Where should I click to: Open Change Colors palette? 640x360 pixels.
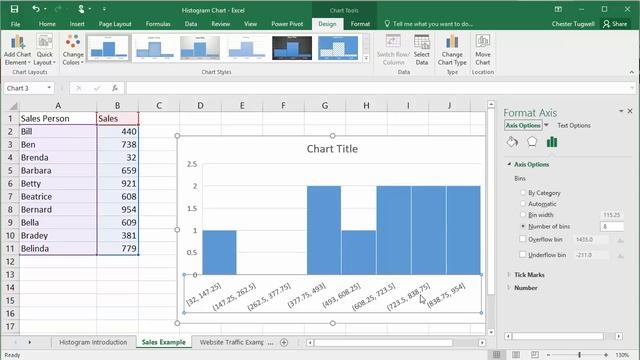[73, 50]
